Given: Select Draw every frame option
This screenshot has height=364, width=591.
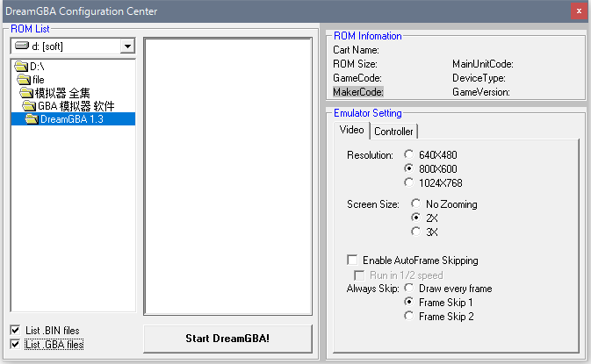Looking at the screenshot, I should (x=408, y=289).
